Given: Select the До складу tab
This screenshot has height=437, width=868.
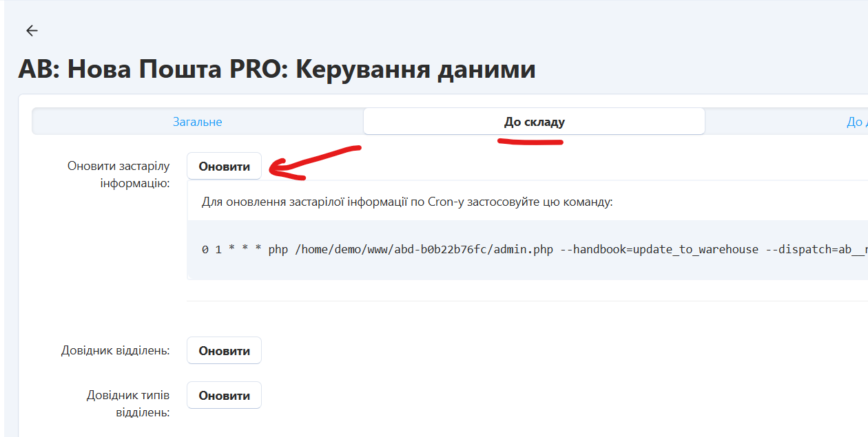Looking at the screenshot, I should click(x=534, y=122).
